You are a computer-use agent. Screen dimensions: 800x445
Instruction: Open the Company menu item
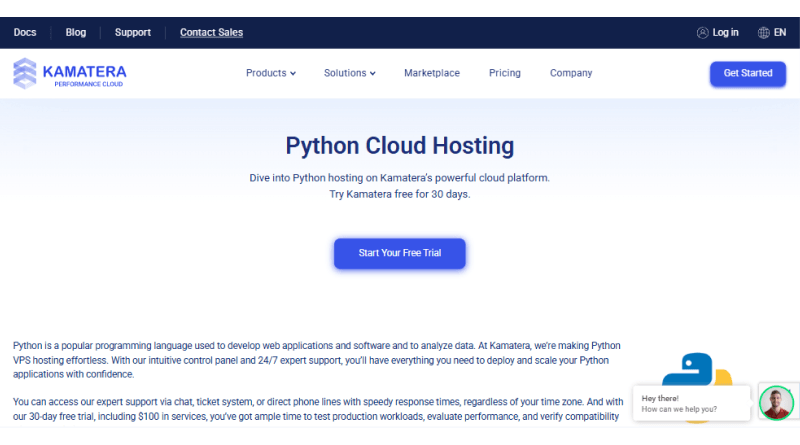571,73
